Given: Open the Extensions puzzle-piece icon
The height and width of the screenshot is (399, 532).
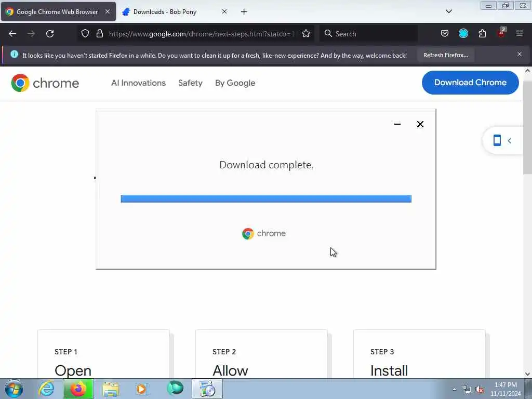Looking at the screenshot, I should click(x=482, y=33).
